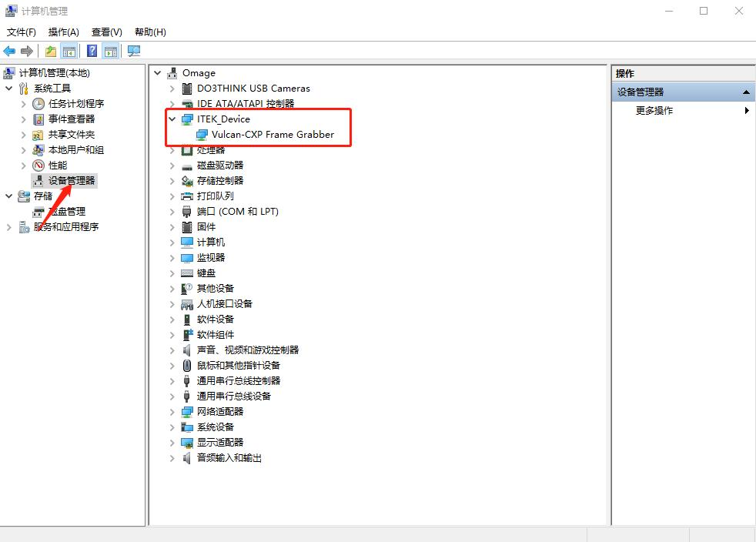Screen dimensions: 756x542
Task: Select the 通用串行总线设备 entry
Action: click(x=234, y=396)
